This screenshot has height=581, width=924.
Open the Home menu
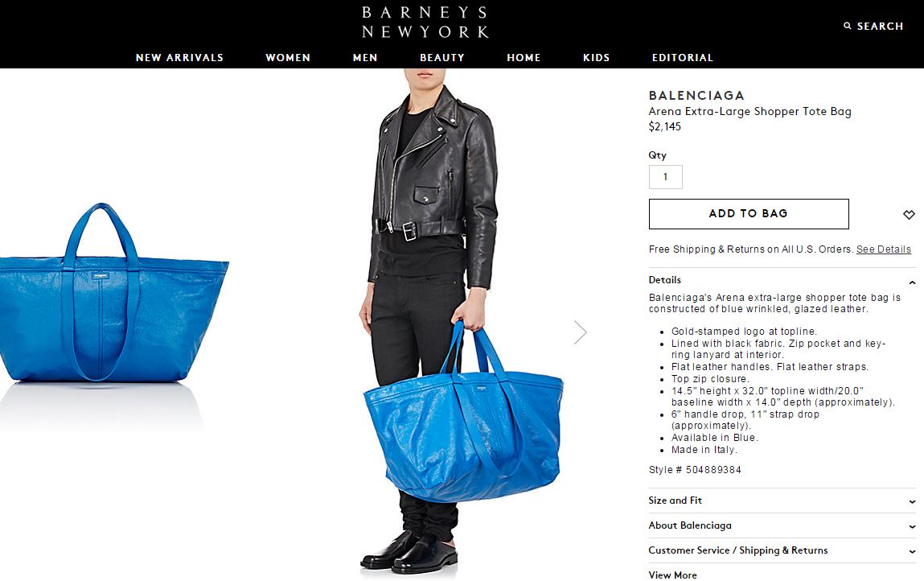[524, 58]
